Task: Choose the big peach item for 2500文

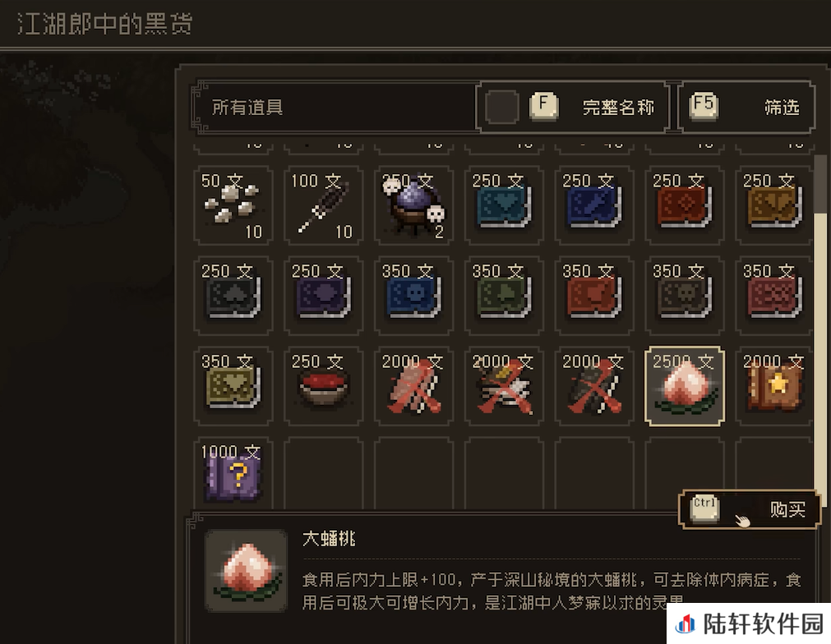Action: pyautogui.click(x=684, y=386)
